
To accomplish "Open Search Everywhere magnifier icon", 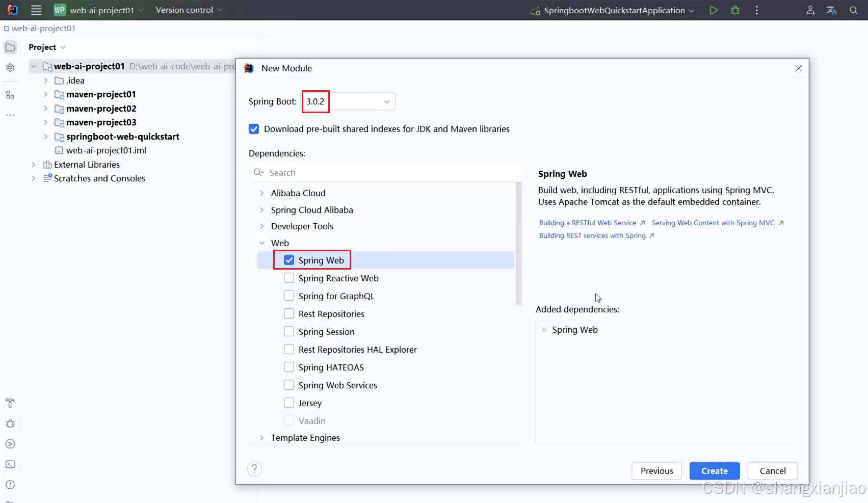I will point(853,10).
